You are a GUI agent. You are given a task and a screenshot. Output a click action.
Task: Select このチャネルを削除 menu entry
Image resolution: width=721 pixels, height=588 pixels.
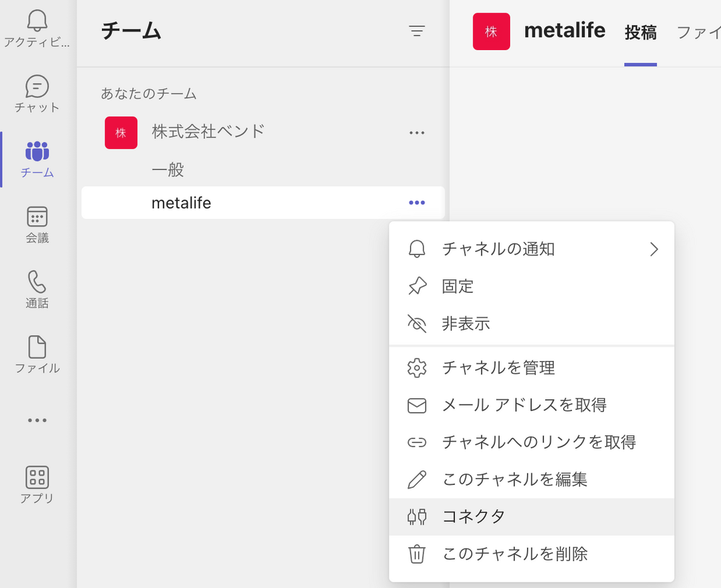pos(531,554)
